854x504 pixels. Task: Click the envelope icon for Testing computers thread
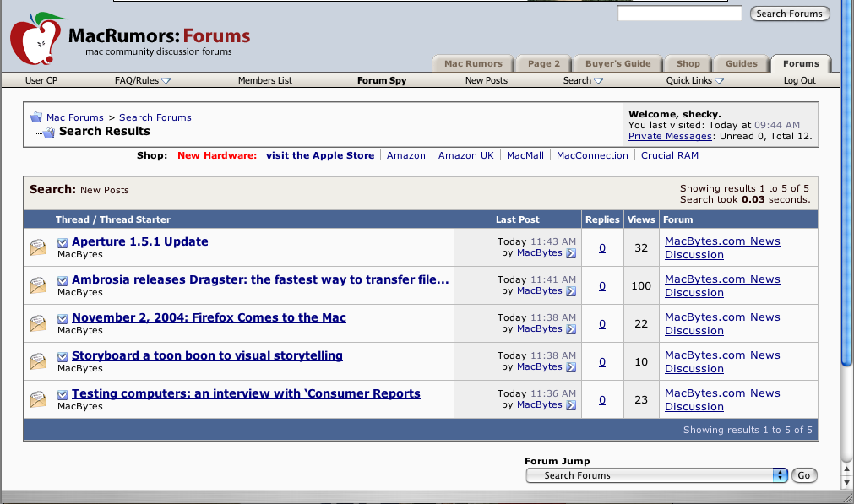37,399
